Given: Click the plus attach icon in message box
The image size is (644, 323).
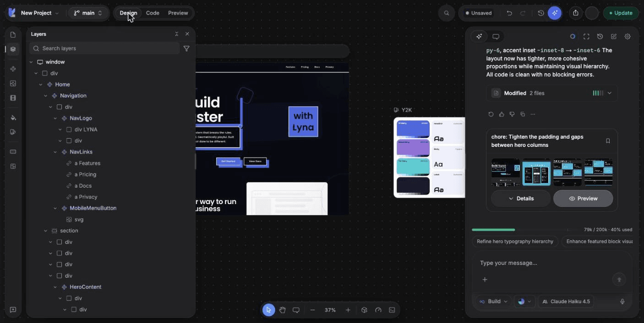Looking at the screenshot, I should click(x=485, y=280).
